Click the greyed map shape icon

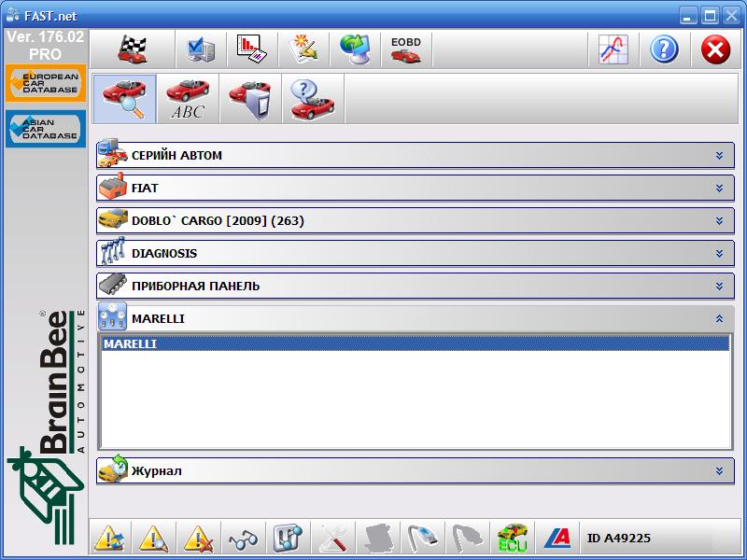pos(378,539)
